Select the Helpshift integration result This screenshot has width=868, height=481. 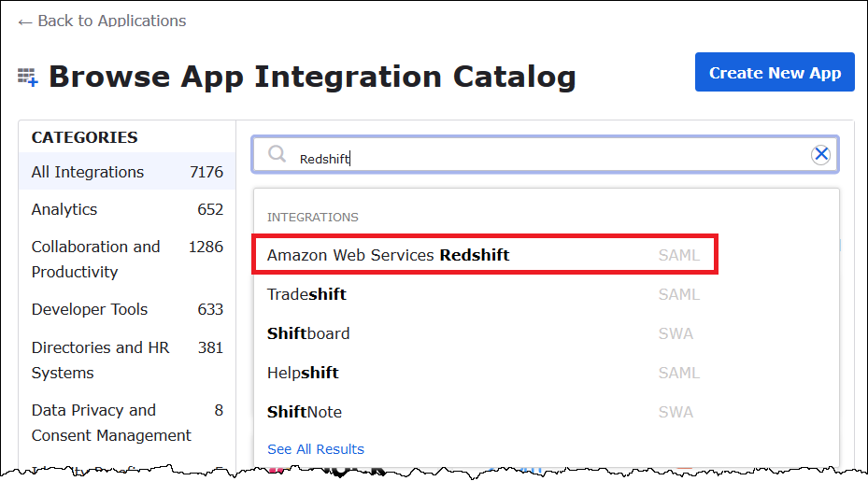(x=303, y=373)
